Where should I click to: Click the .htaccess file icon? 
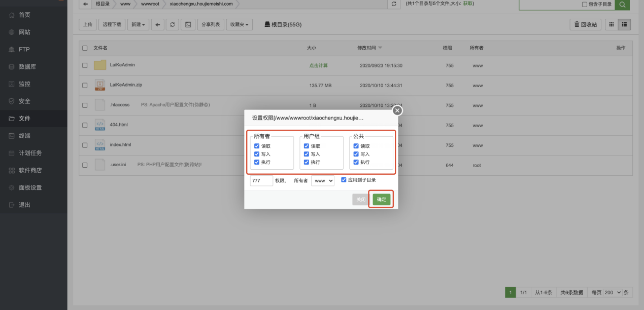100,105
